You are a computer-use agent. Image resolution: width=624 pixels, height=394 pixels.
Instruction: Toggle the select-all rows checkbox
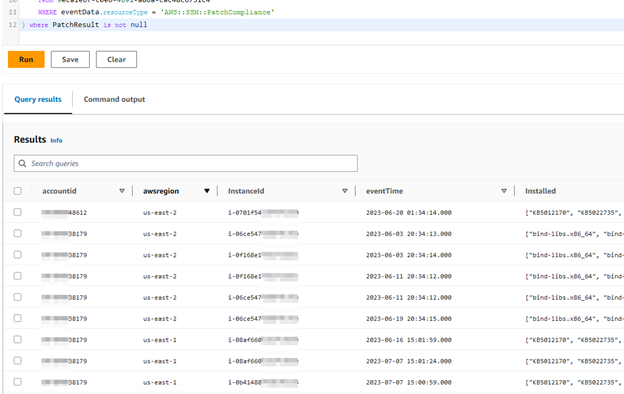point(18,191)
